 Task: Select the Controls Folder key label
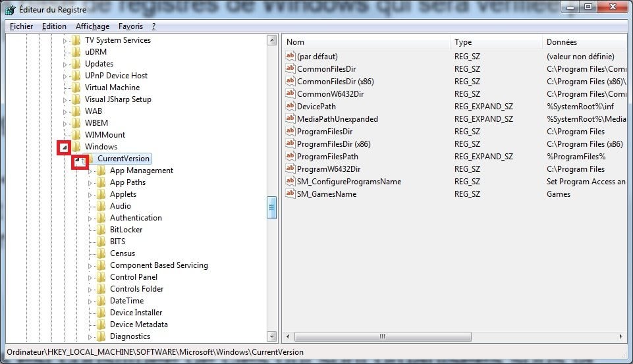(x=136, y=289)
